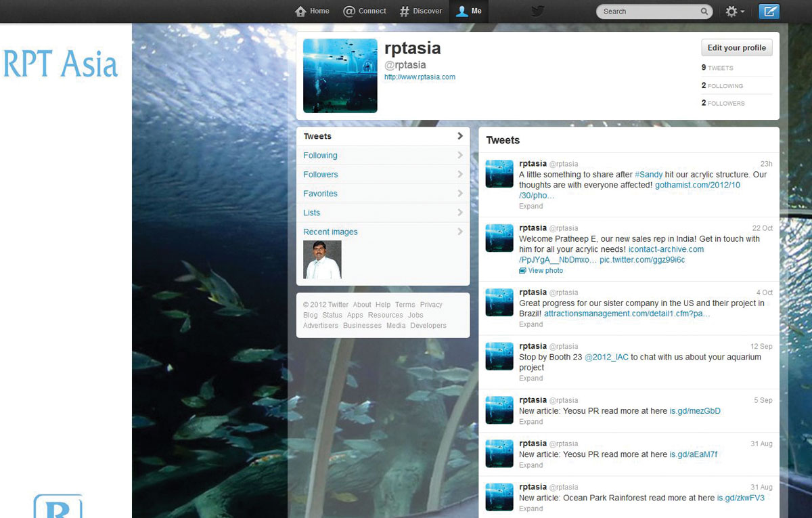The height and width of the screenshot is (518, 812).
Task: Click the Help footer link
Action: (383, 305)
